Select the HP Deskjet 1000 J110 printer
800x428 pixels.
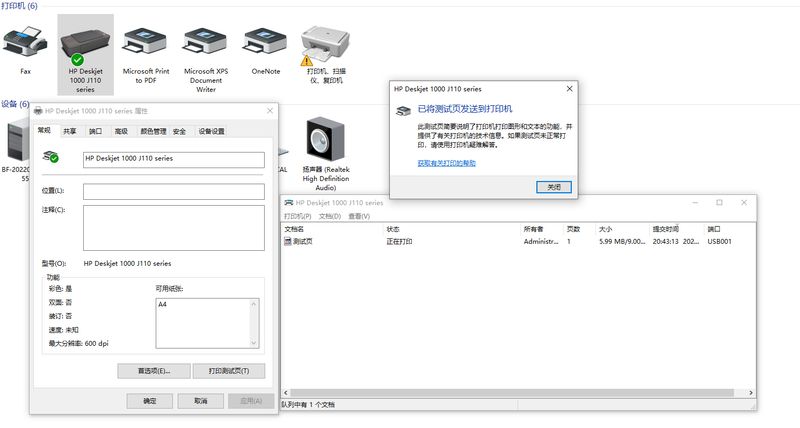pyautogui.click(x=86, y=42)
